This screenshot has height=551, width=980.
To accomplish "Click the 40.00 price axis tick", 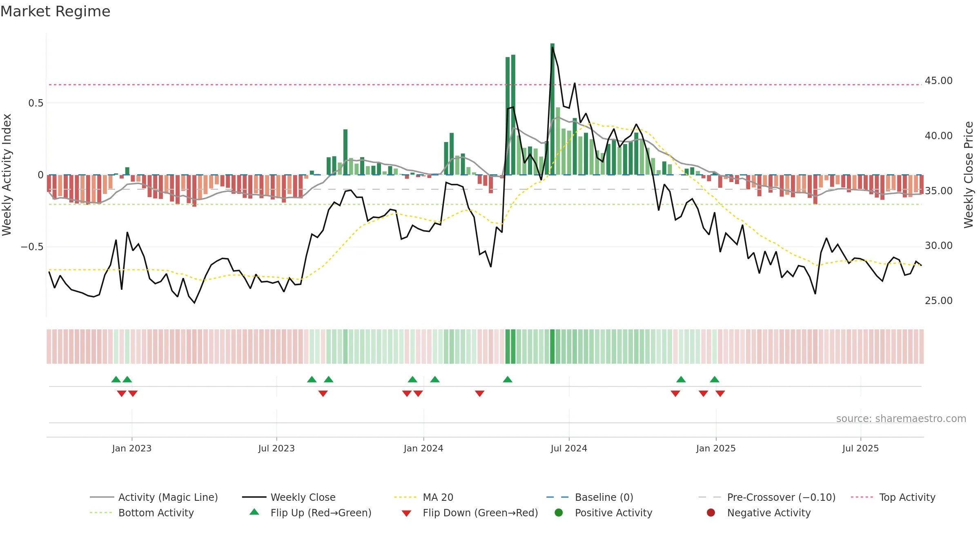I will (938, 136).
